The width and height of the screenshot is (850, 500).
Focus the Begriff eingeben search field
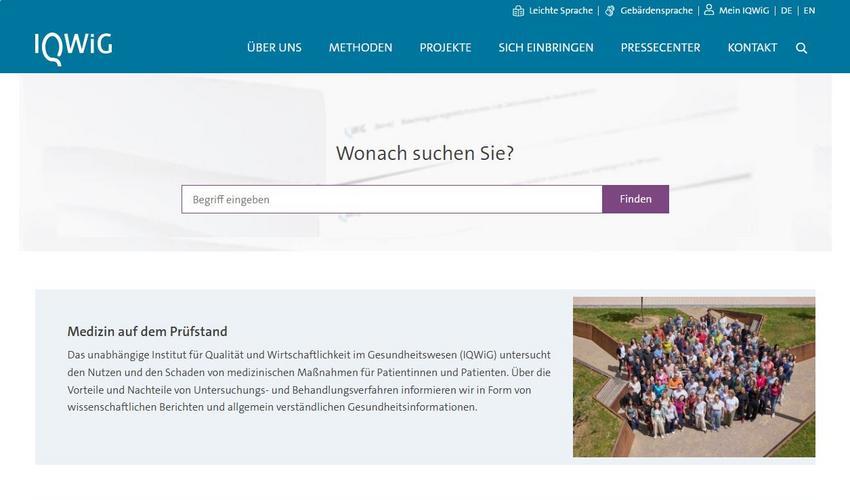coord(392,199)
